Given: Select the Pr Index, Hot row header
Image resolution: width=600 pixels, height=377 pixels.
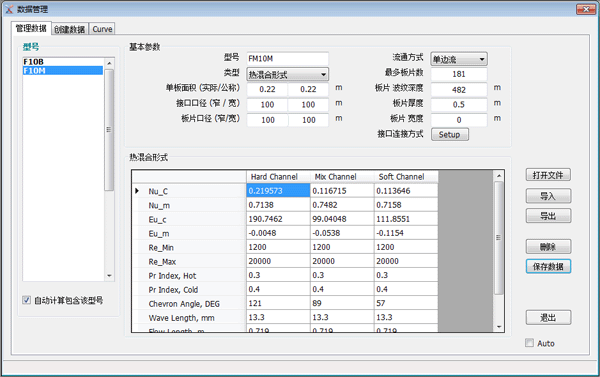Looking at the screenshot, I should pos(189,276).
